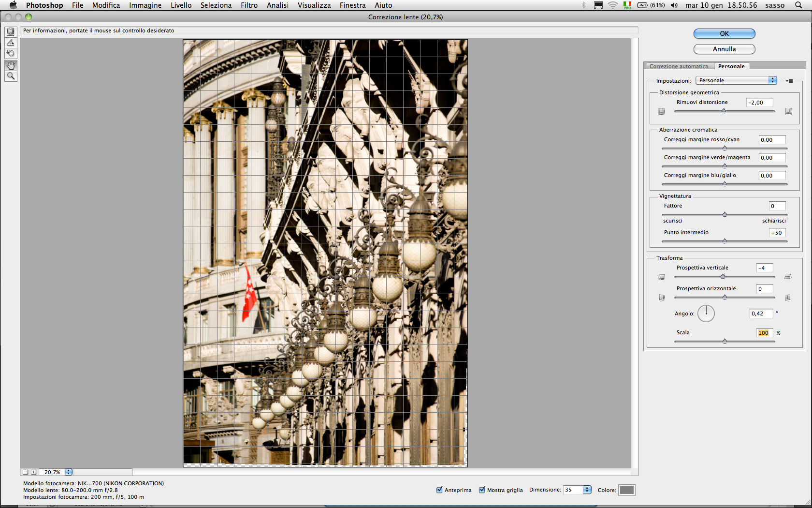Uncheck the Anteprima preview checkbox
This screenshot has width=812, height=508.
point(439,490)
